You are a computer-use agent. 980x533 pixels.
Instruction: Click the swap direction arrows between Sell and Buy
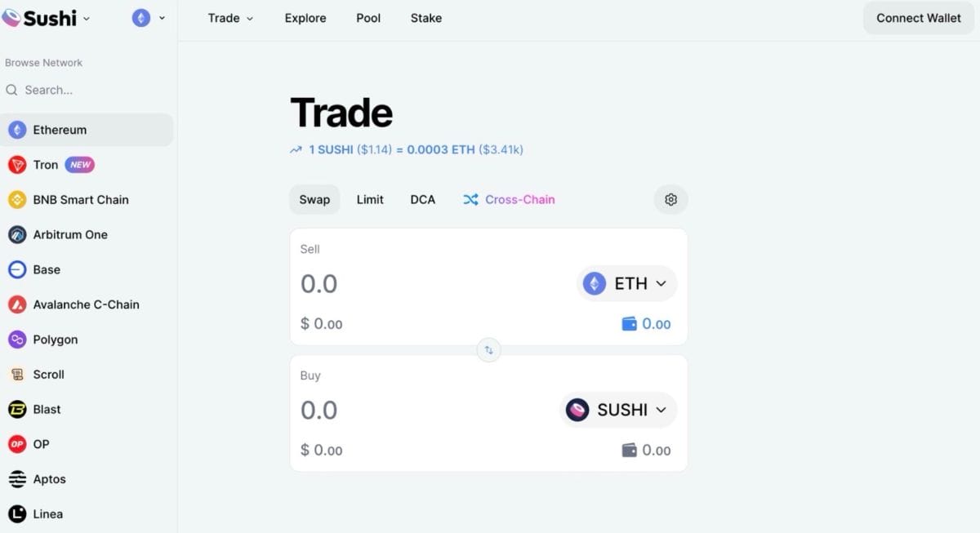coord(488,349)
